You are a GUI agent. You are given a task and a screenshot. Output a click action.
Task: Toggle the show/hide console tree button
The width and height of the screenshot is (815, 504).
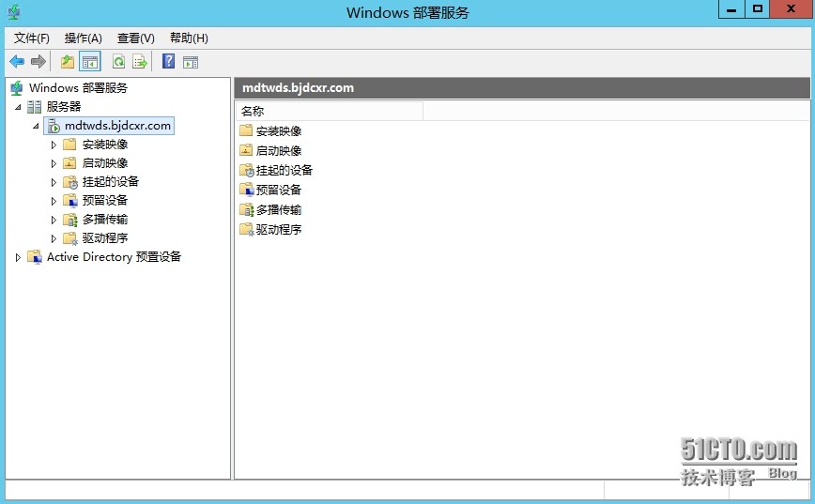(x=90, y=62)
